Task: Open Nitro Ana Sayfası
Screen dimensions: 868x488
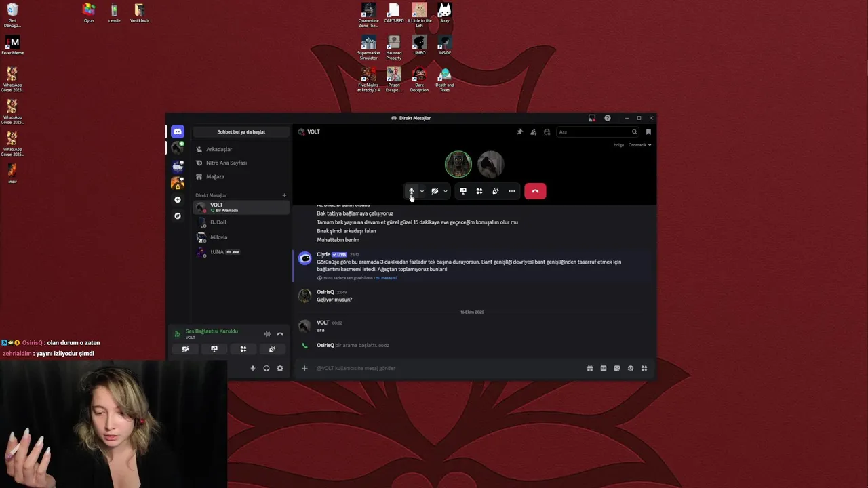Action: click(x=241, y=163)
